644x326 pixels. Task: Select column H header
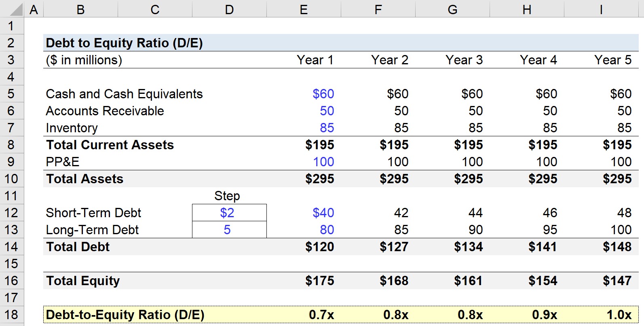(527, 8)
